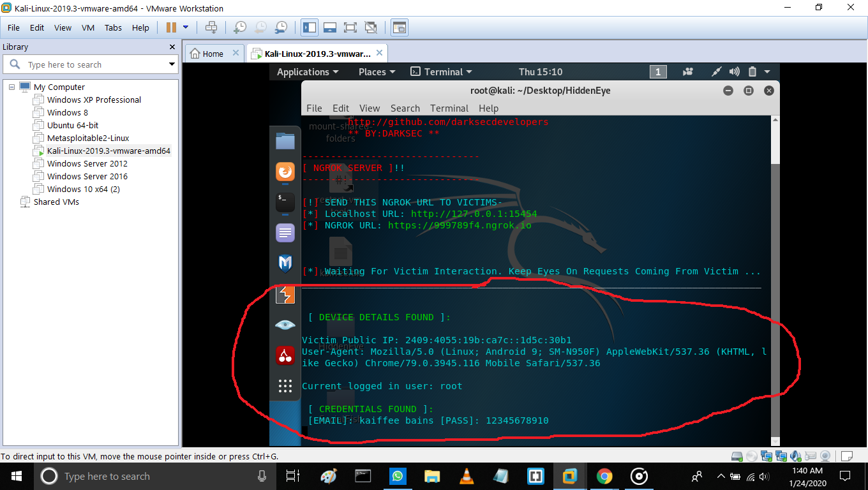
Task: Toggle Unity mode button in toolbar
Action: click(370, 27)
